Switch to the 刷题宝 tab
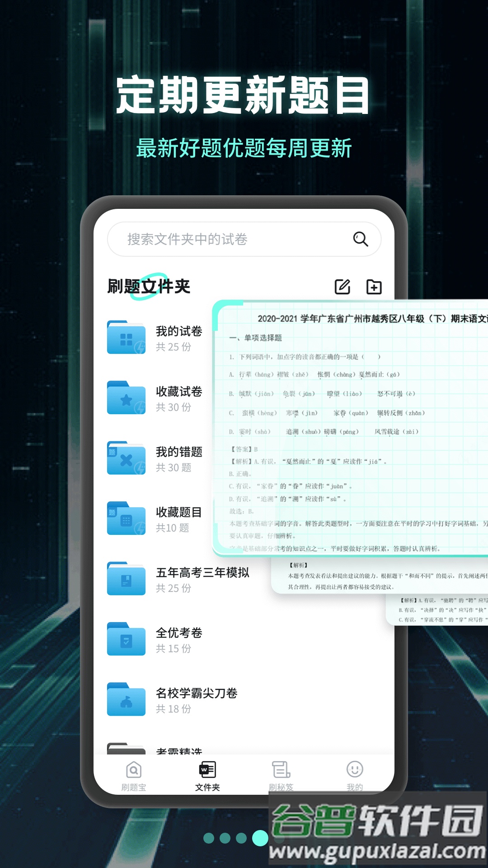 point(134,776)
